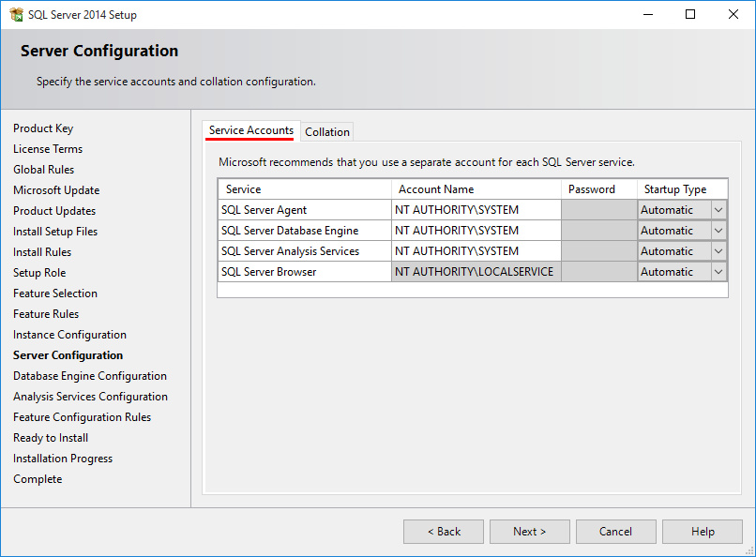Click the Startup Type column header
This screenshot has height=557, width=756.
tap(682, 189)
